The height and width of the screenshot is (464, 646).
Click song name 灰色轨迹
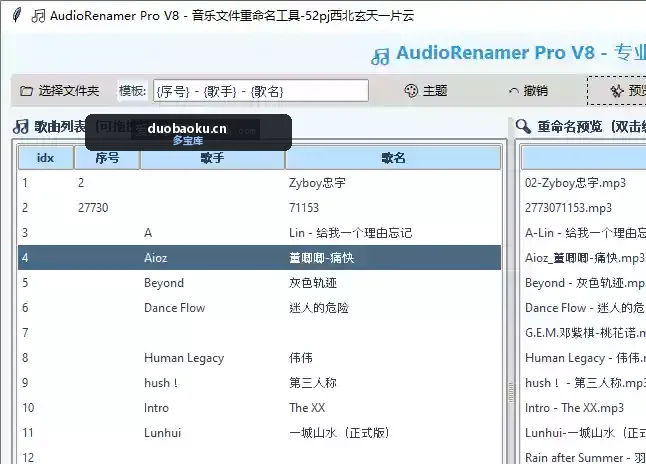[313, 283]
